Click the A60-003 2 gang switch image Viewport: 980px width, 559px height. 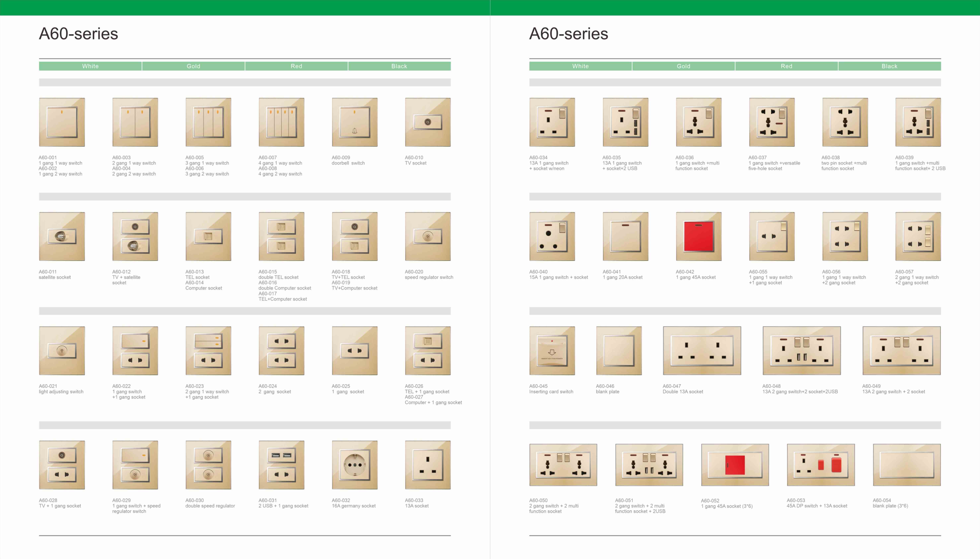135,122
